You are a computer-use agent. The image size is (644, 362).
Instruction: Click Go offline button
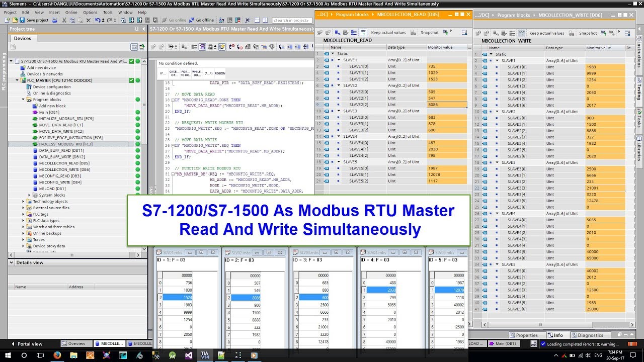[x=201, y=20]
